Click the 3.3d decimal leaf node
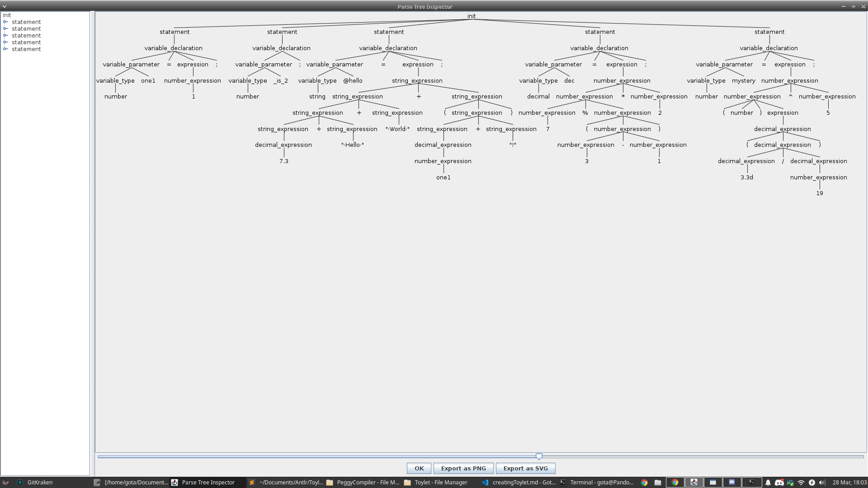The height and width of the screenshot is (488, 868). pos(747,177)
